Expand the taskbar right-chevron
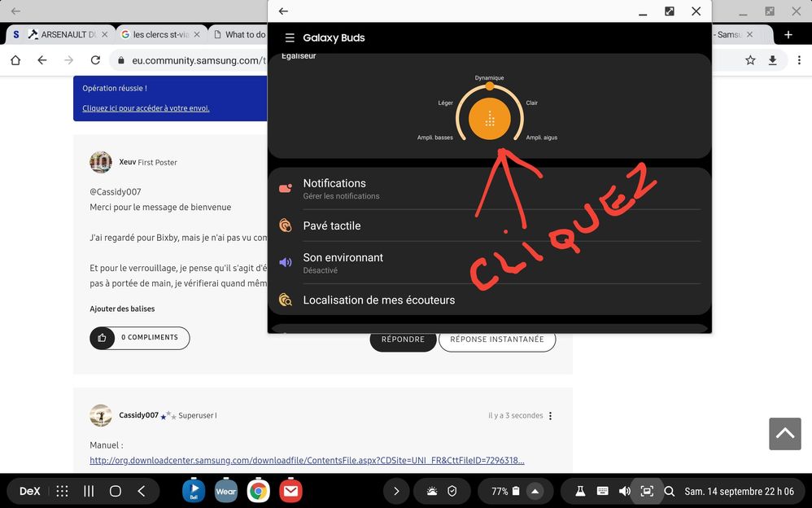Image resolution: width=812 pixels, height=508 pixels. (396, 492)
